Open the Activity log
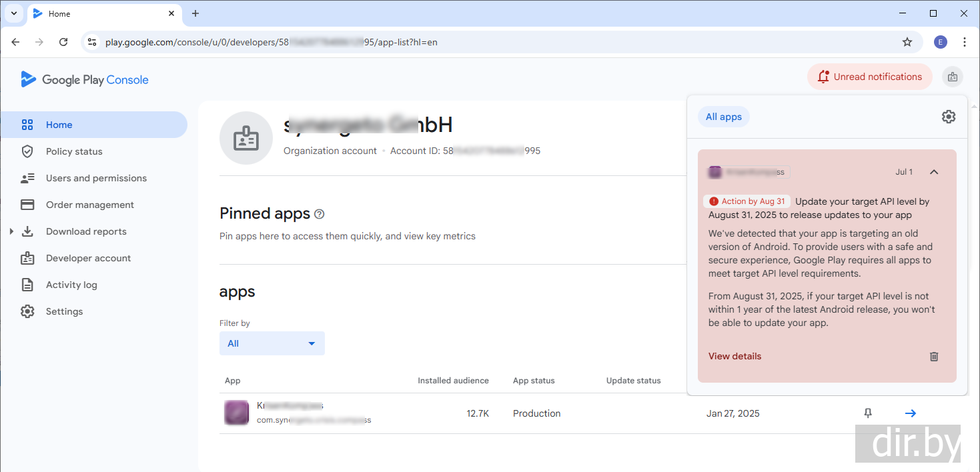Image resolution: width=980 pixels, height=472 pixels. pos(71,285)
